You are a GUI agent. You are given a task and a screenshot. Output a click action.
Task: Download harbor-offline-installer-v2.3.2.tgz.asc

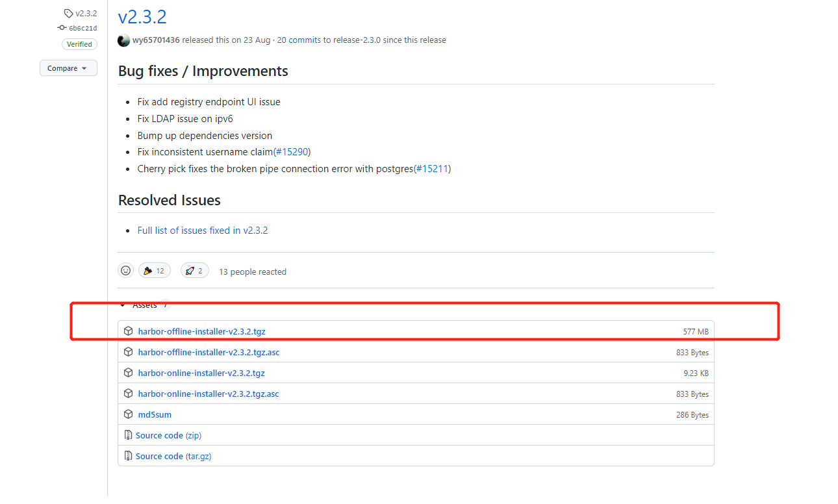tap(209, 352)
